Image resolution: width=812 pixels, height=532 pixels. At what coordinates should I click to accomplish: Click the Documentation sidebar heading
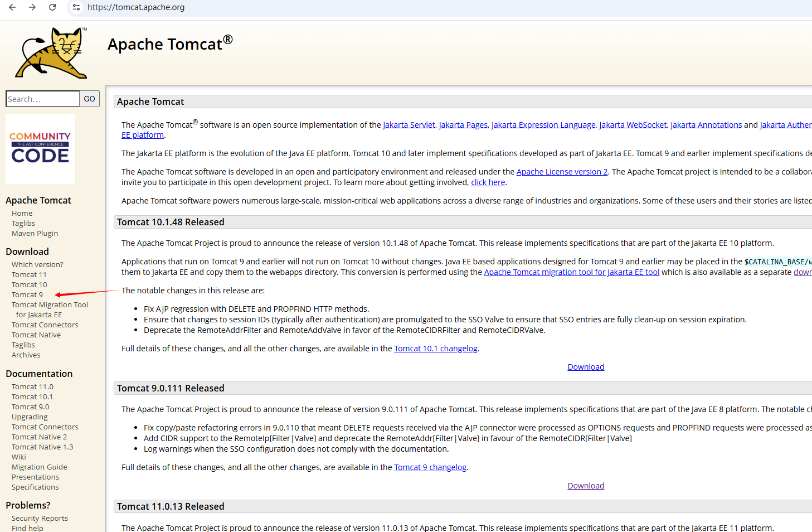pyautogui.click(x=39, y=374)
